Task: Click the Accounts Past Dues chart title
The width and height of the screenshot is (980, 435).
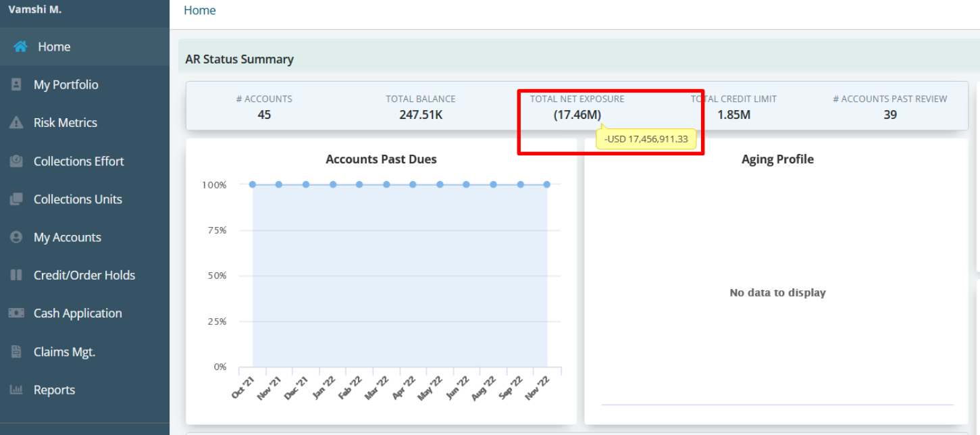Action: click(381, 159)
